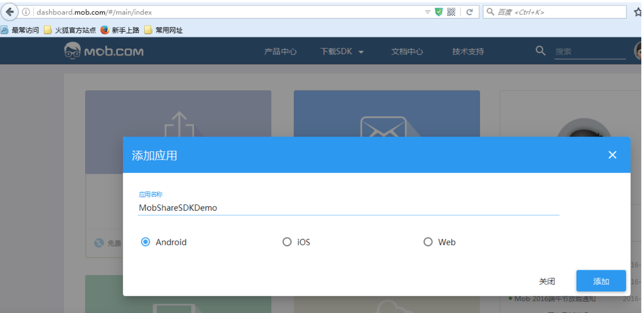
Task: Click the green shield security icon
Action: tap(439, 12)
